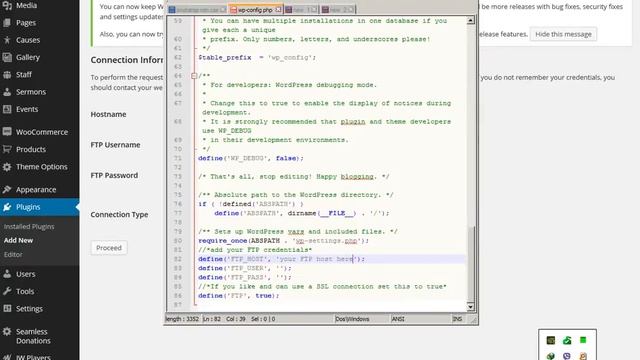Click the Users icon in sidebar

[7, 274]
